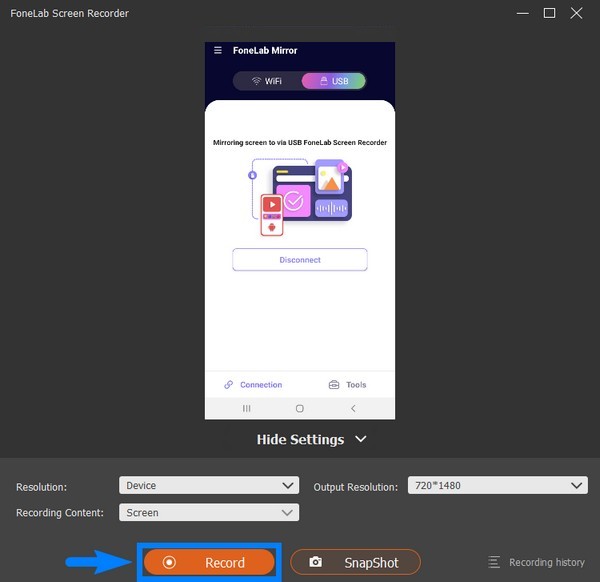600x582 pixels.
Task: Click the mirroring illustration image
Action: tap(300, 197)
